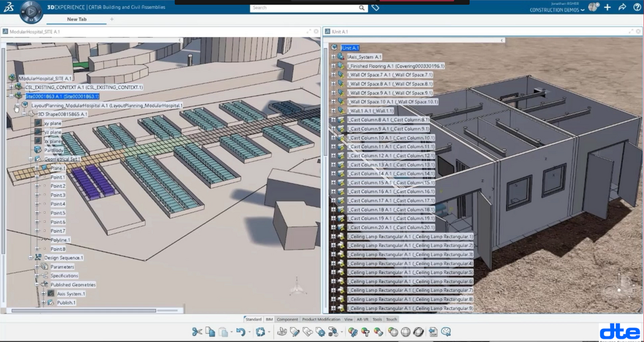Viewport: 644px width, 342px height.
Task: Click the share arrow icon in top bar
Action: (622, 7)
